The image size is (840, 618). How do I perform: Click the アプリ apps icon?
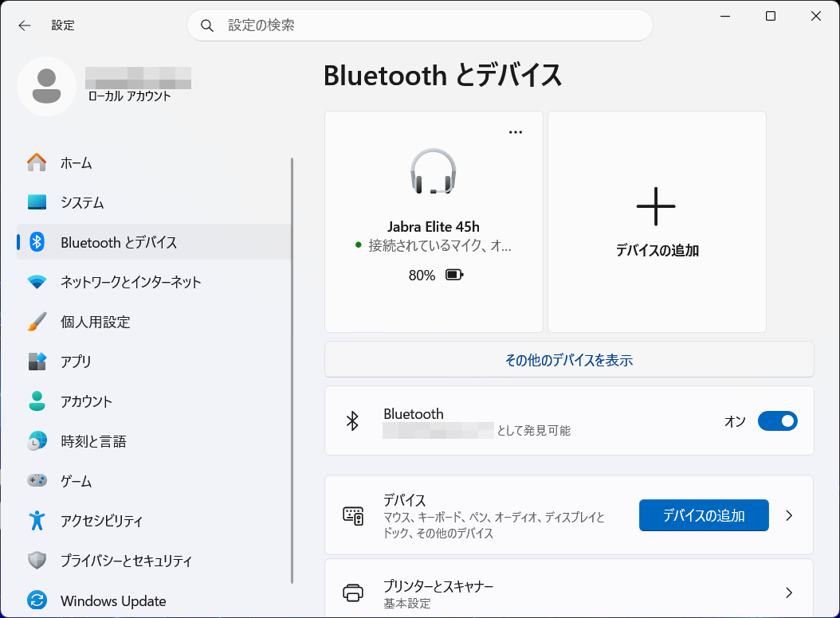point(37,362)
